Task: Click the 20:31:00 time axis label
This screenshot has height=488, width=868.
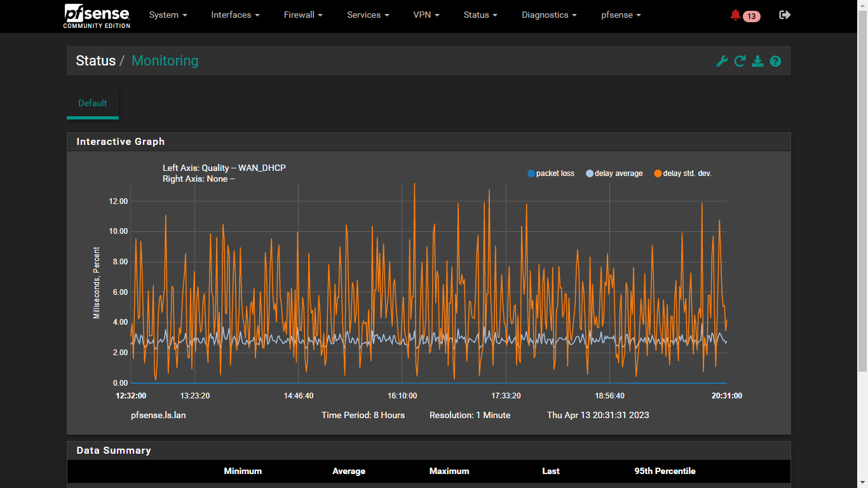Action: [727, 395]
